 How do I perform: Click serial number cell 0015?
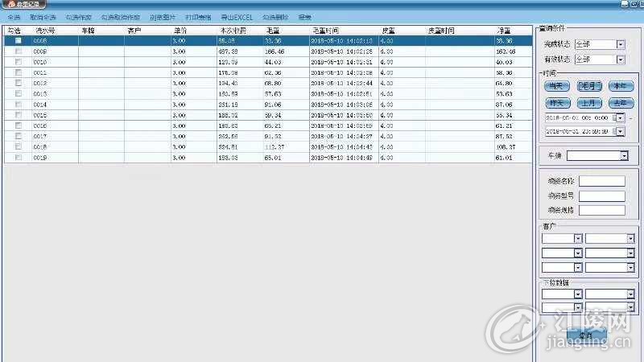(39, 115)
